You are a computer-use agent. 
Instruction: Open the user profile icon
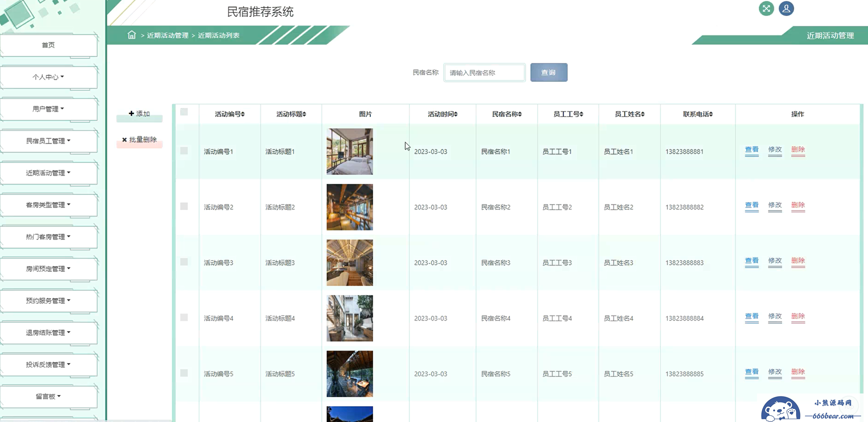click(786, 8)
